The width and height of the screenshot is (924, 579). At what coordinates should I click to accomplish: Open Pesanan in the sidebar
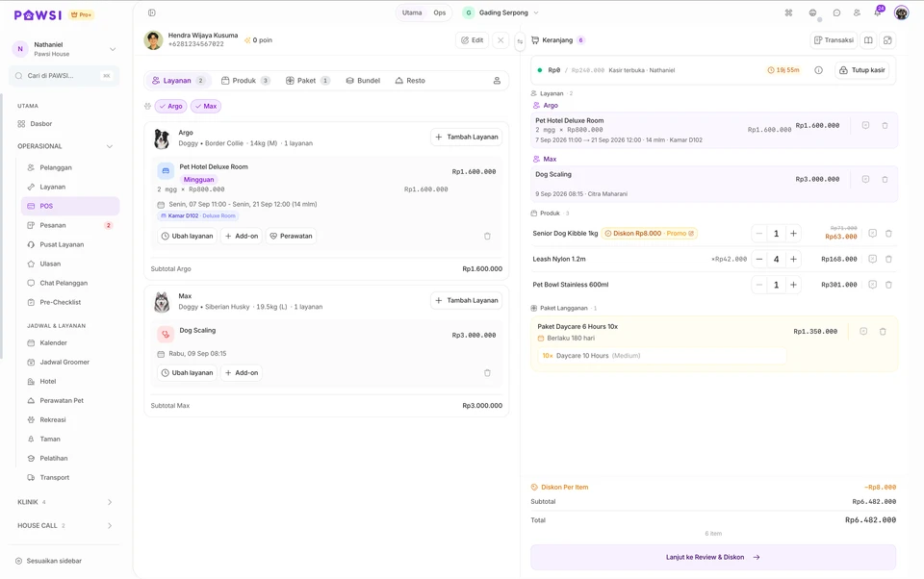pos(70,226)
